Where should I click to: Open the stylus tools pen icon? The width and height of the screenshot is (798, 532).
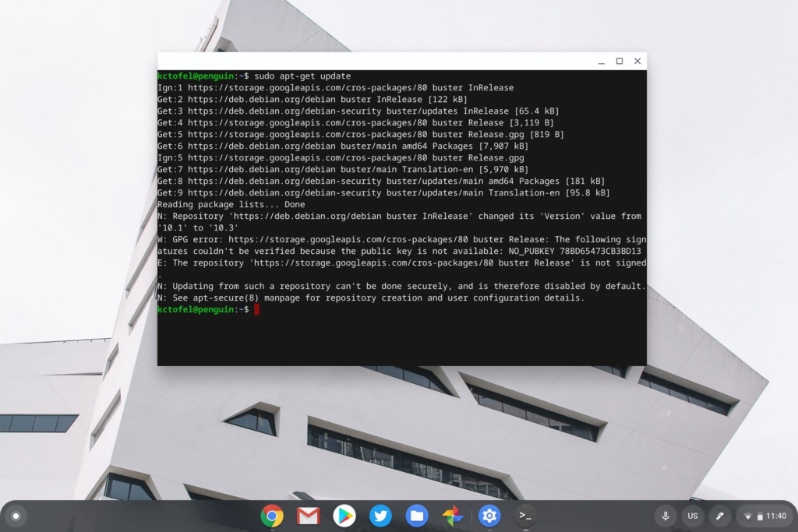pos(719,516)
